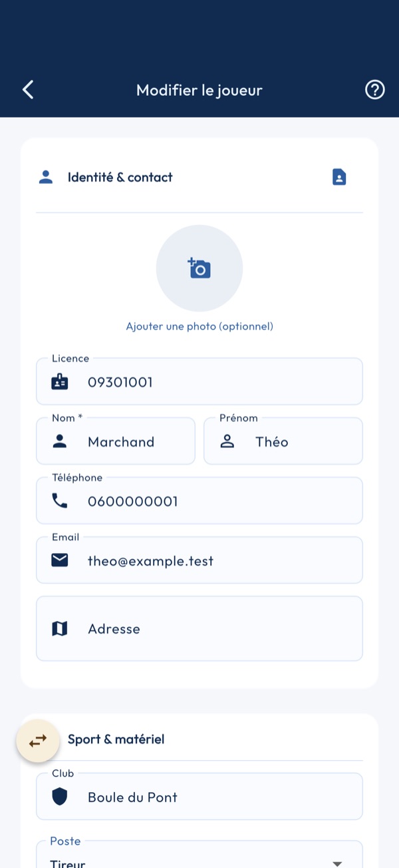Edit the Prénom field containing Théo
Image resolution: width=399 pixels, height=868 pixels.
coord(283,441)
